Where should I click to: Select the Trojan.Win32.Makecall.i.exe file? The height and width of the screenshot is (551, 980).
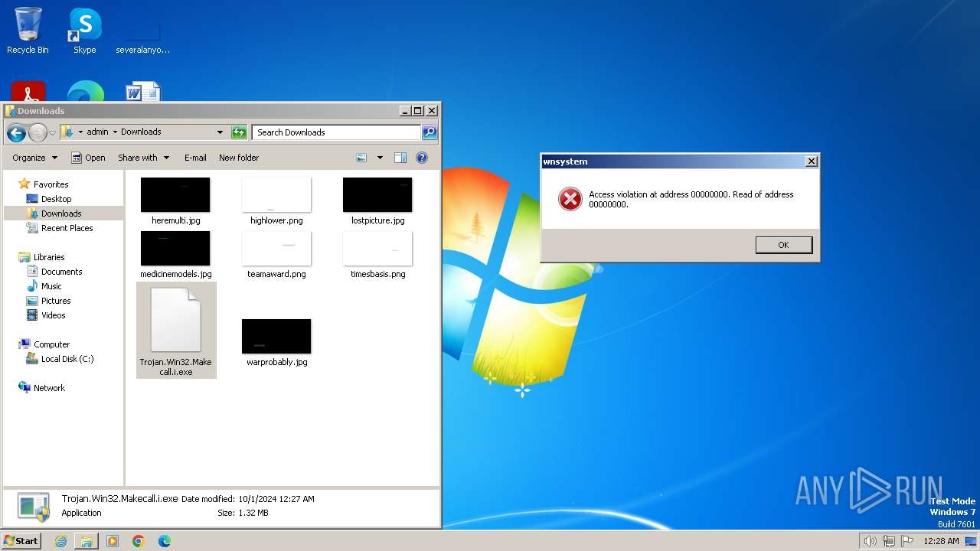click(176, 331)
